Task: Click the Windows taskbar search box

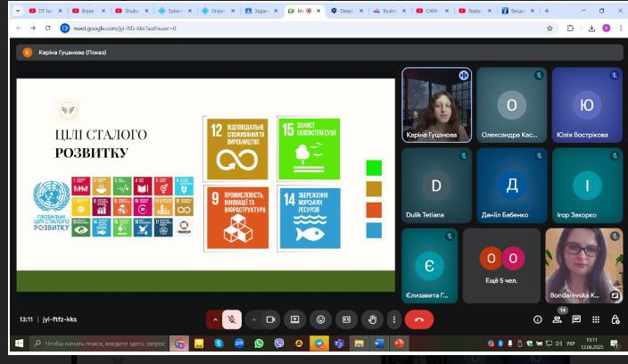Action: [x=100, y=343]
